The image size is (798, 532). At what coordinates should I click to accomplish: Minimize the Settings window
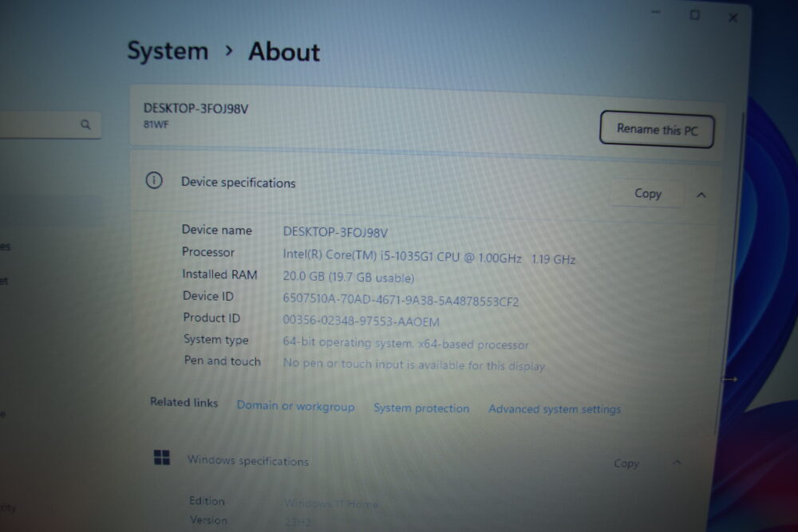click(656, 12)
